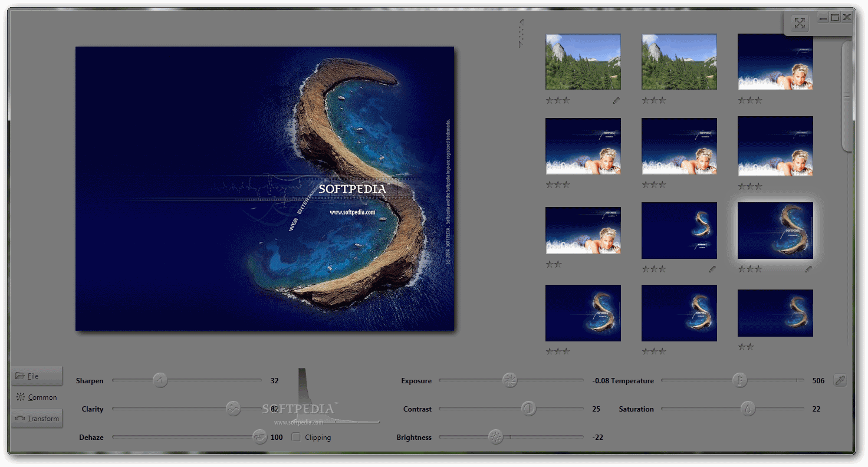The height and width of the screenshot is (467, 868).
Task: Click the Brightness slider handle
Action: [496, 437]
